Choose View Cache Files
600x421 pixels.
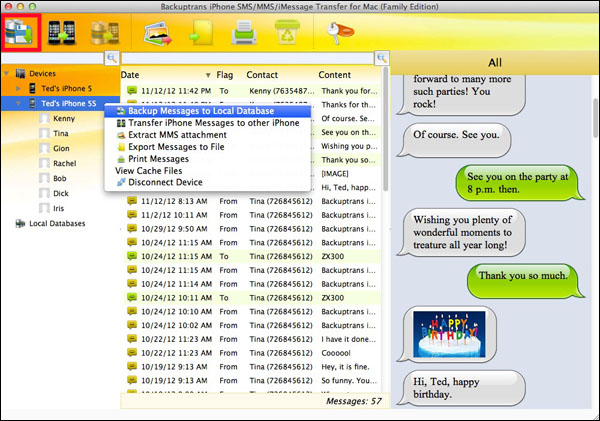click(x=207, y=170)
